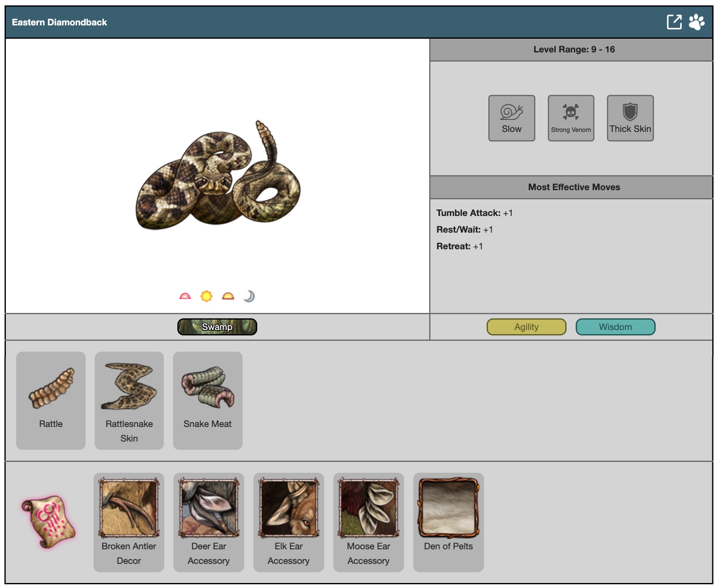Click the teal Wisdom stat badge

pos(615,327)
